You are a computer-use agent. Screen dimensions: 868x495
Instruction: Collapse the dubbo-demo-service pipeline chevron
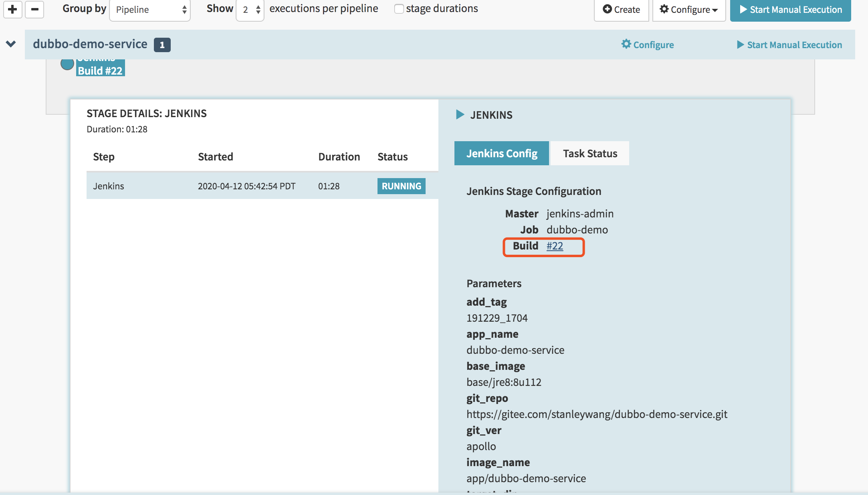click(11, 44)
